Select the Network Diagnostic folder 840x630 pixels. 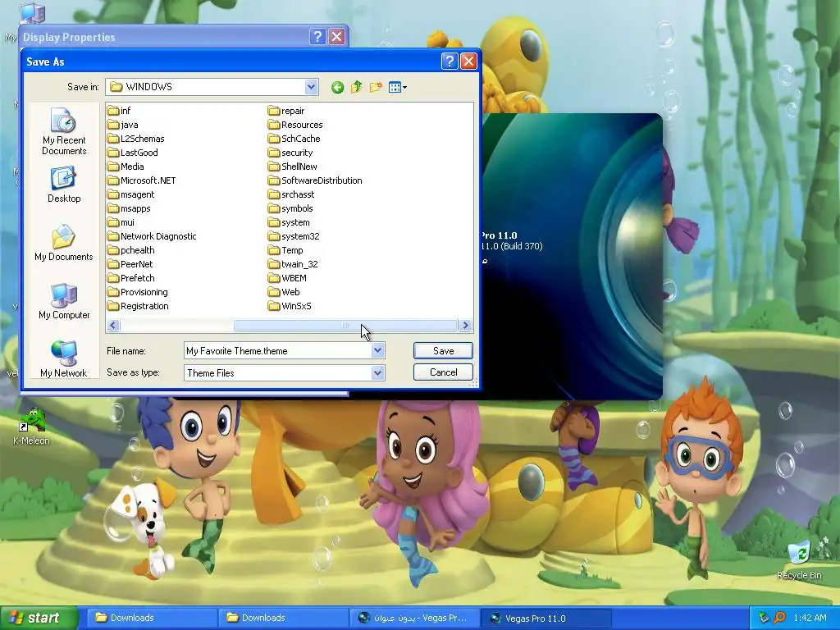(x=152, y=235)
